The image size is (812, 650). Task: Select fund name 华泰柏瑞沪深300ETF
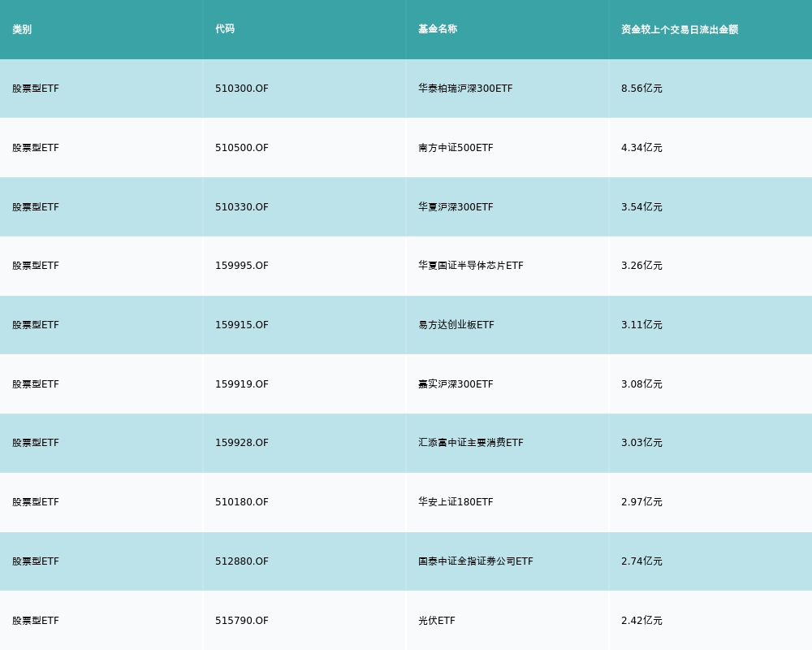[x=465, y=89]
